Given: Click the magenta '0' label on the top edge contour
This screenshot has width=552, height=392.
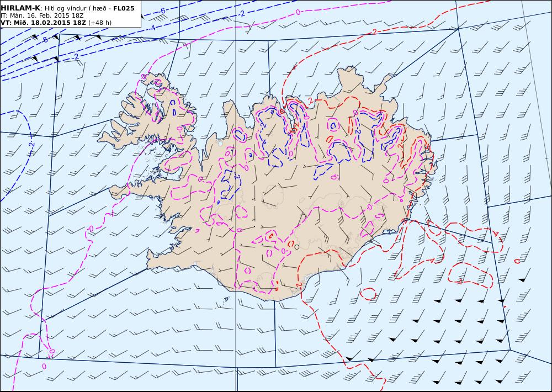Looking at the screenshot, I should click(x=298, y=12).
